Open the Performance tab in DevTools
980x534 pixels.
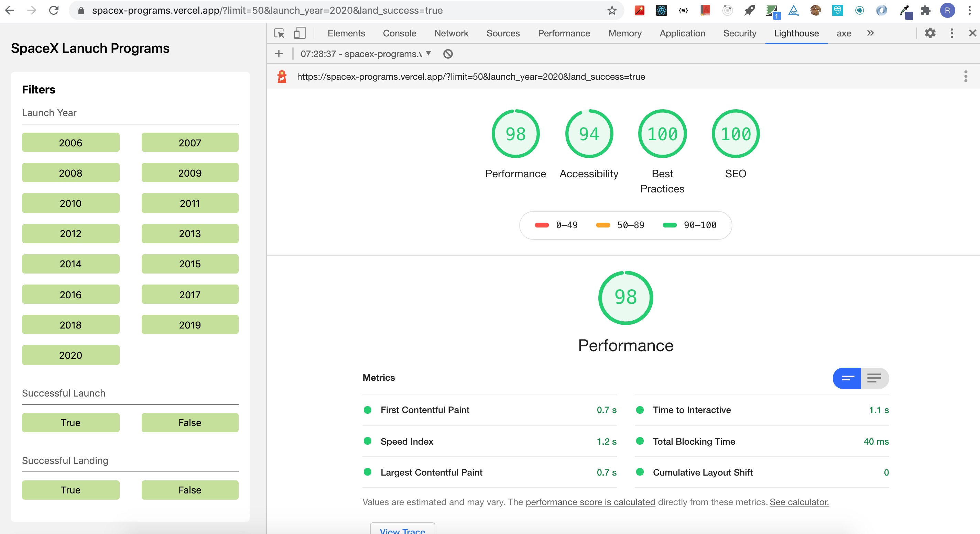pos(564,33)
